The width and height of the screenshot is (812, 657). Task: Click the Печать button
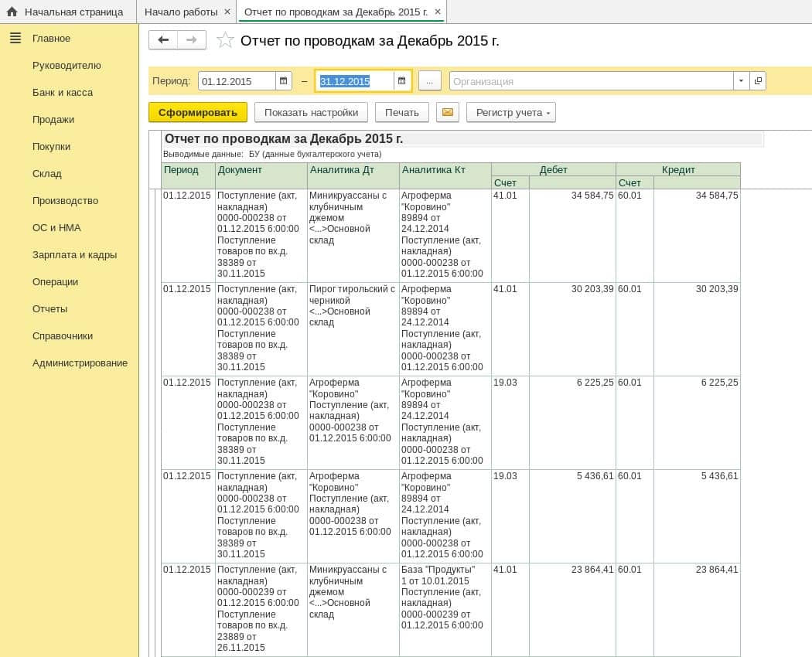(402, 112)
